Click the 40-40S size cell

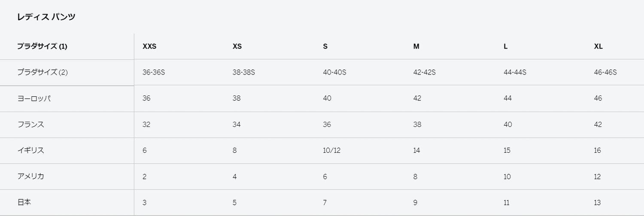click(x=334, y=72)
